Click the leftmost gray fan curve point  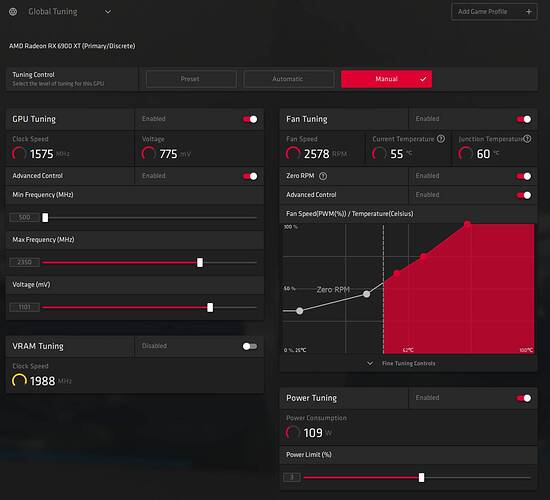pyautogui.click(x=300, y=311)
